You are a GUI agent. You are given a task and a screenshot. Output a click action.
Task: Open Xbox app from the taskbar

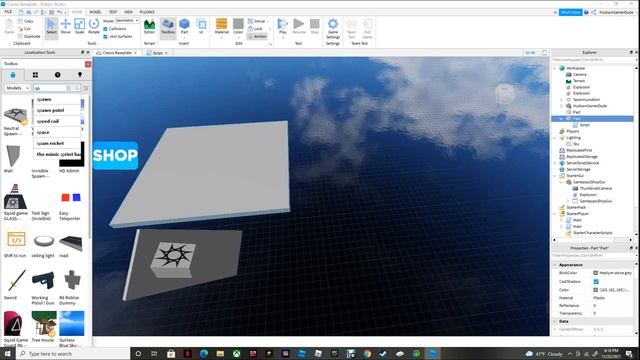click(236, 353)
